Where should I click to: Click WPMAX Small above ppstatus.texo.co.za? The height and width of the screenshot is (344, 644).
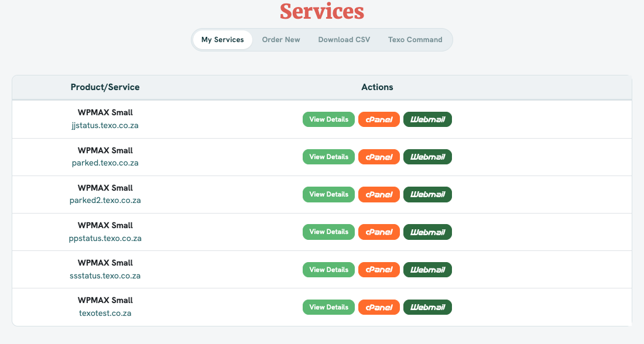(x=105, y=225)
